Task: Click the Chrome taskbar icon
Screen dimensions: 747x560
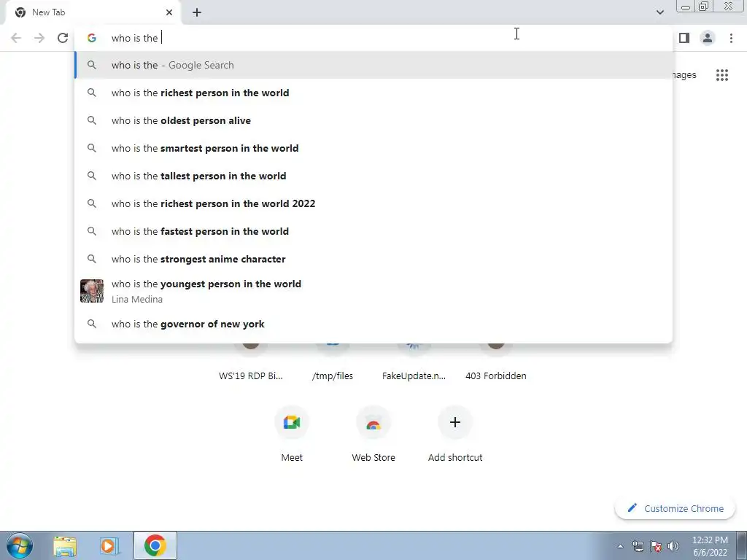Action: 155,545
